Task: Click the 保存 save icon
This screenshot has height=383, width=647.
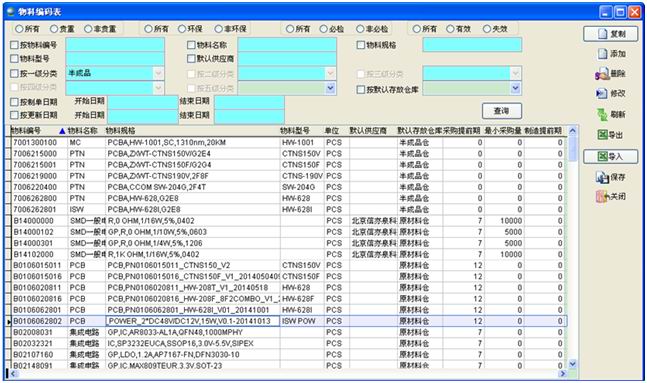Action: pyautogui.click(x=602, y=177)
